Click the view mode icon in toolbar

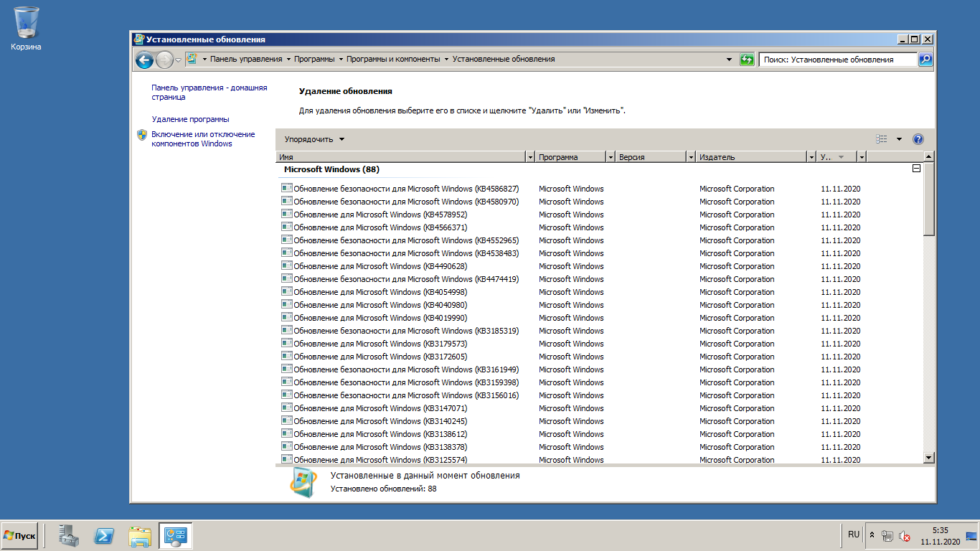pos(882,139)
